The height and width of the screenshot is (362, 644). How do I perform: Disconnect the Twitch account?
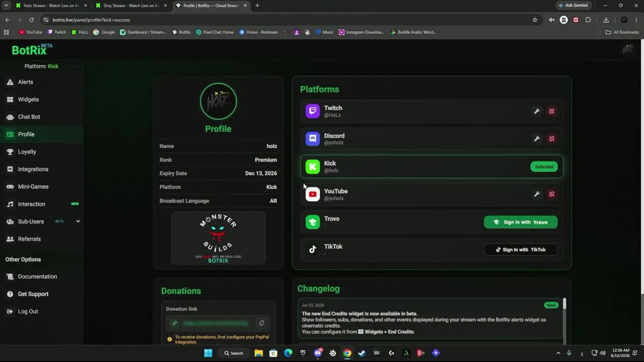pyautogui.click(x=552, y=111)
